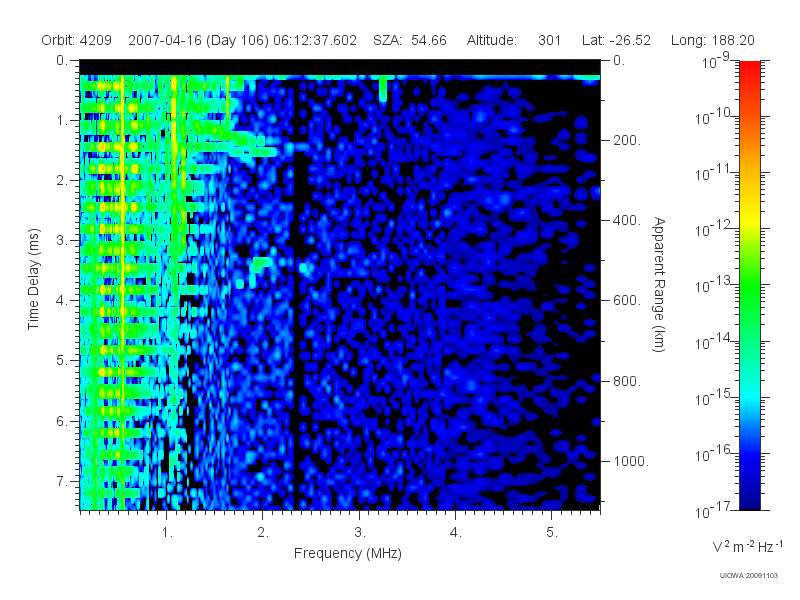Screen dimensions: 800x600
Task: Click the '600.' apparent range tick label
Action: (627, 301)
